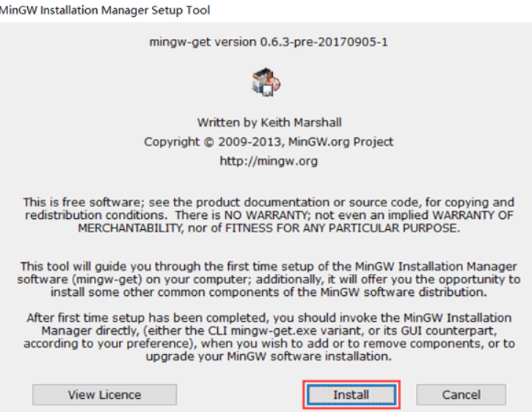Click the Copyright 2009-2013 MinGW.org Project line
Screen dimensions: 532x412
(269, 142)
